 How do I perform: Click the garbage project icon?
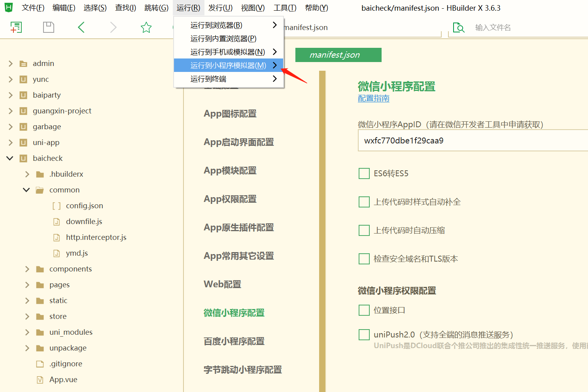(23, 127)
